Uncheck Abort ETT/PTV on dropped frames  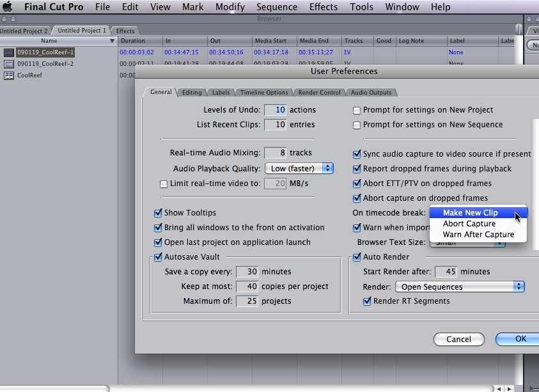point(357,184)
